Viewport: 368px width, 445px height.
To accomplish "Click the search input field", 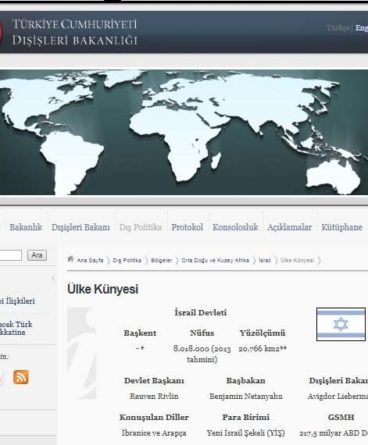I will [x=11, y=256].
